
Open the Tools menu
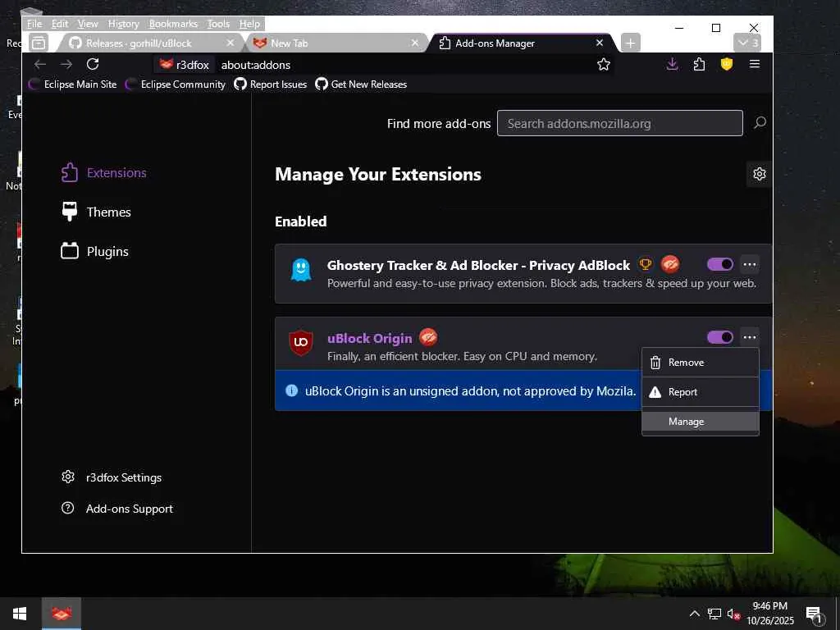pyautogui.click(x=218, y=24)
